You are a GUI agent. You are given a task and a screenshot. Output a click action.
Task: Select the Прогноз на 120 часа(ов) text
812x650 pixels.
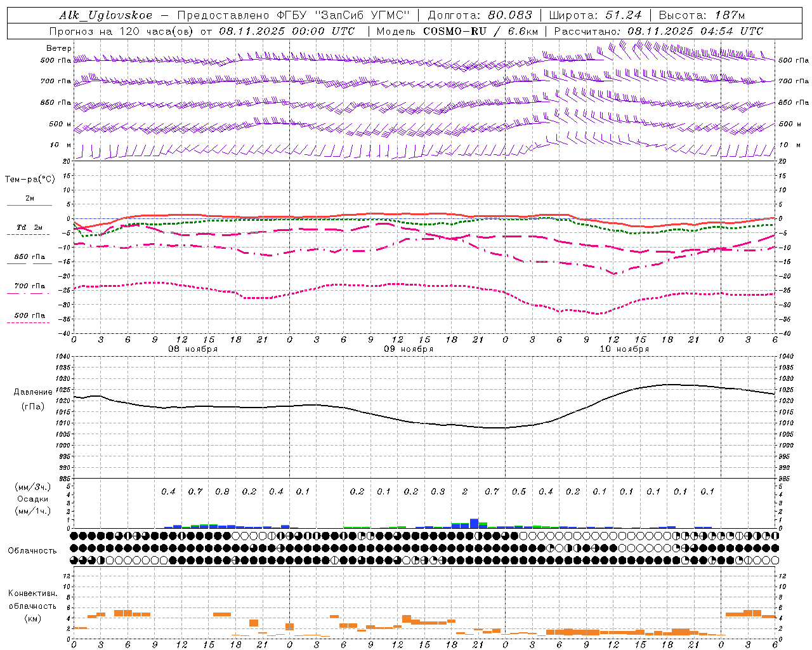pyautogui.click(x=122, y=31)
